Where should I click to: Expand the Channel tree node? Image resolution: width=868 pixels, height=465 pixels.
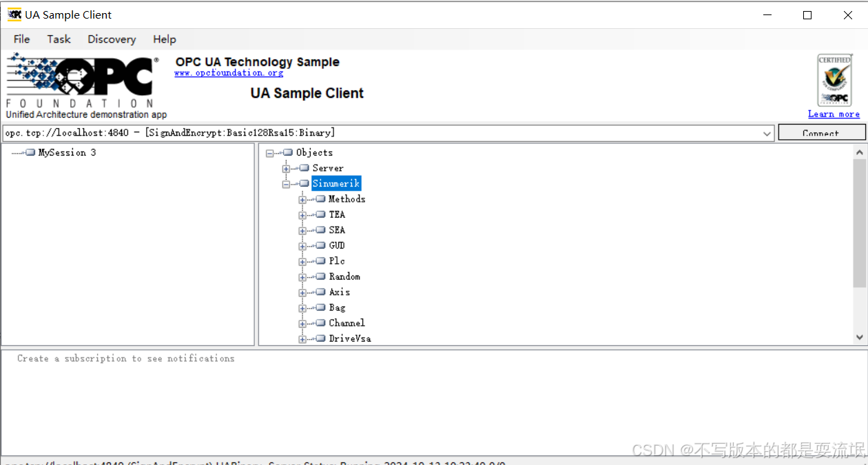point(302,324)
